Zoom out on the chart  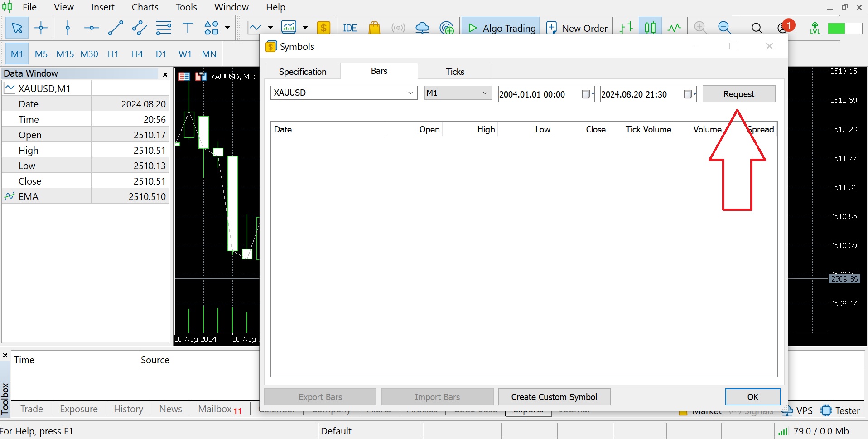click(725, 28)
